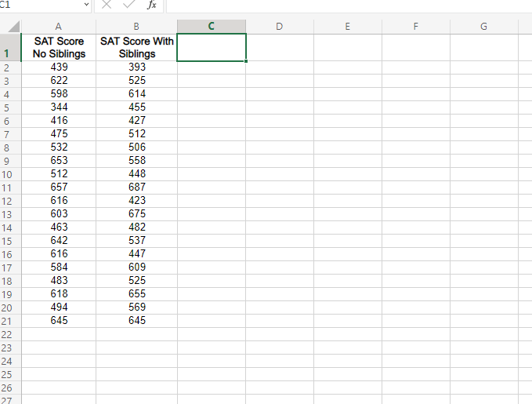The image size is (532, 404).
Task: Click cell with value 653
Action: [x=59, y=161]
